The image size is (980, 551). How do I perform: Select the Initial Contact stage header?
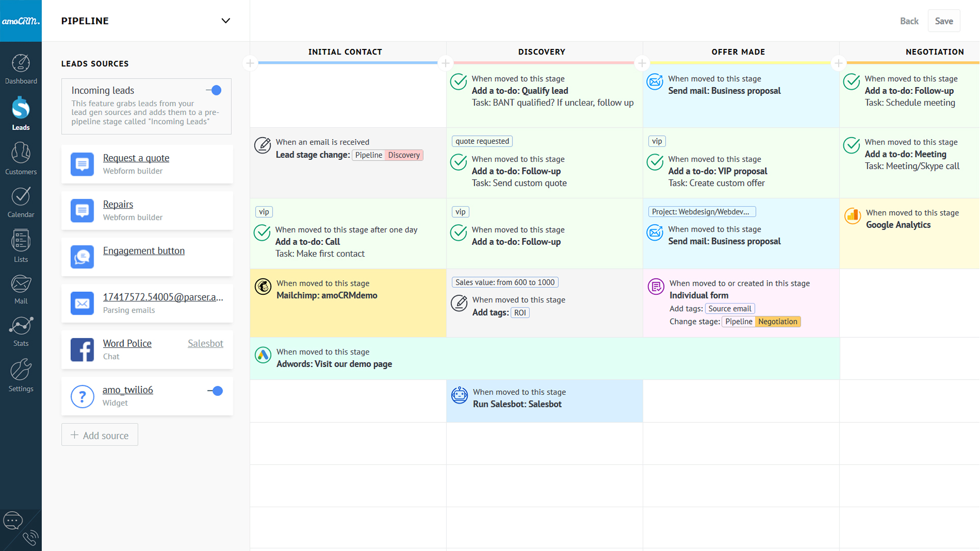click(345, 52)
